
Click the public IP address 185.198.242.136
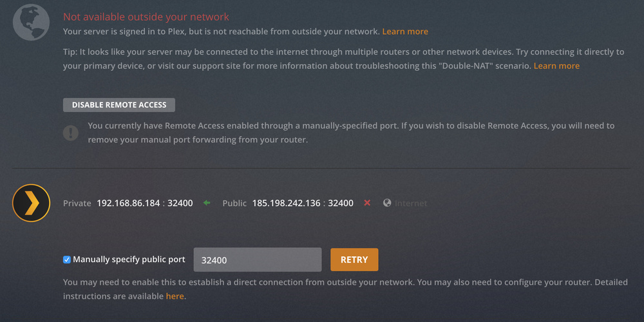pos(286,203)
